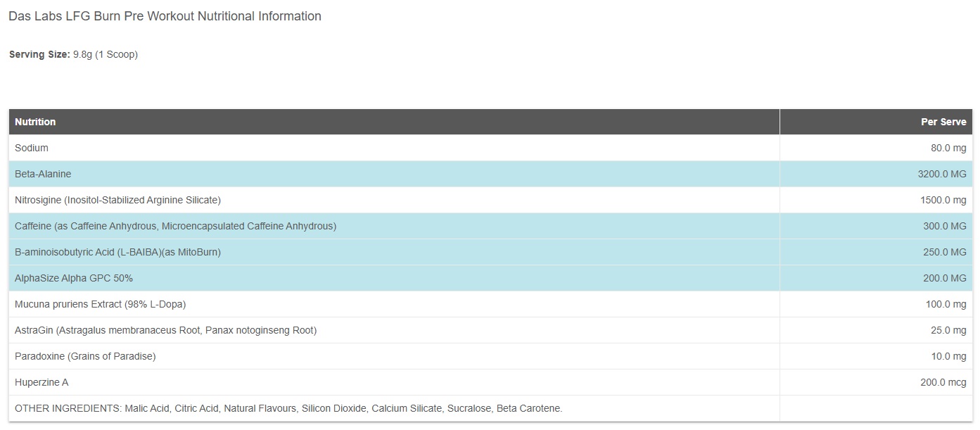Click the '9.8g (1 Scoop)' serving value
The width and height of the screenshot is (980, 430).
106,55
